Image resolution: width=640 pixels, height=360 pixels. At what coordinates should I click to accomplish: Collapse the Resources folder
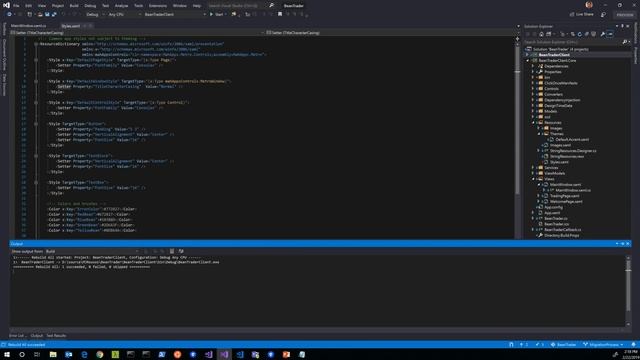pyautogui.click(x=533, y=122)
